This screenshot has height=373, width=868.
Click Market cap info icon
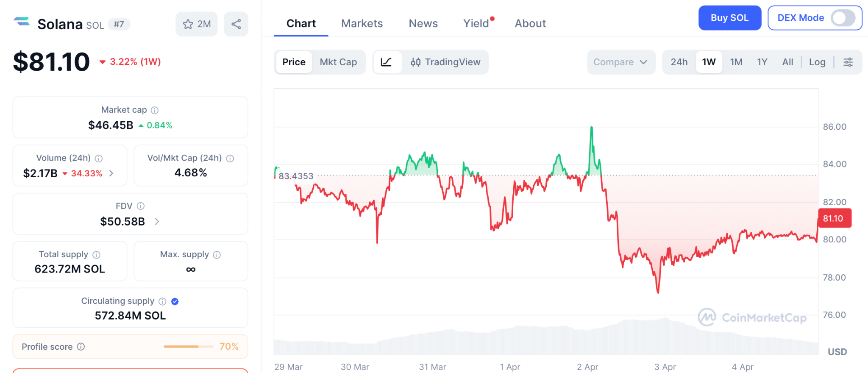155,110
